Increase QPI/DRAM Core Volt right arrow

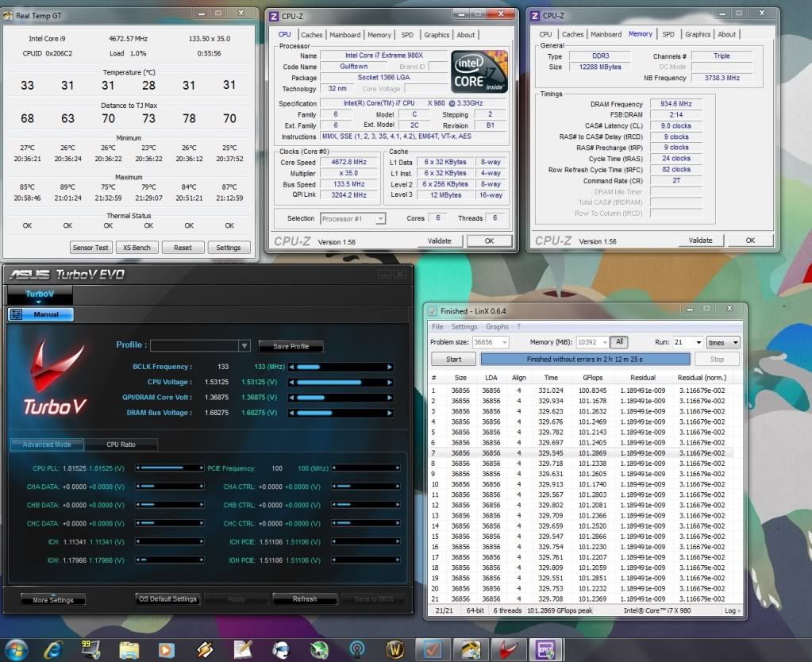tap(390, 398)
